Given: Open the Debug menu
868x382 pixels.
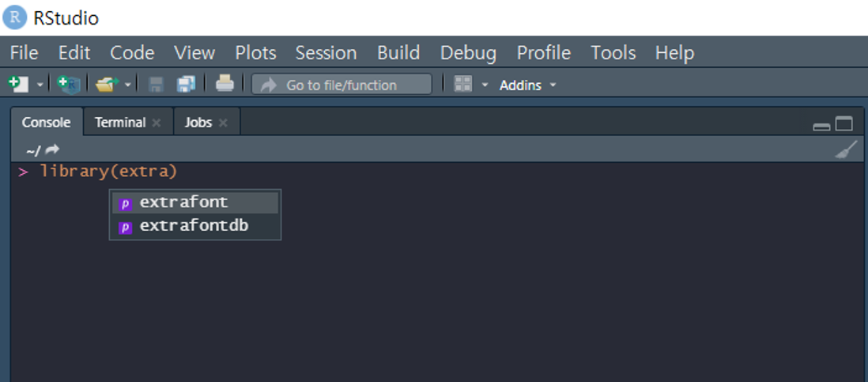Looking at the screenshot, I should (x=468, y=53).
